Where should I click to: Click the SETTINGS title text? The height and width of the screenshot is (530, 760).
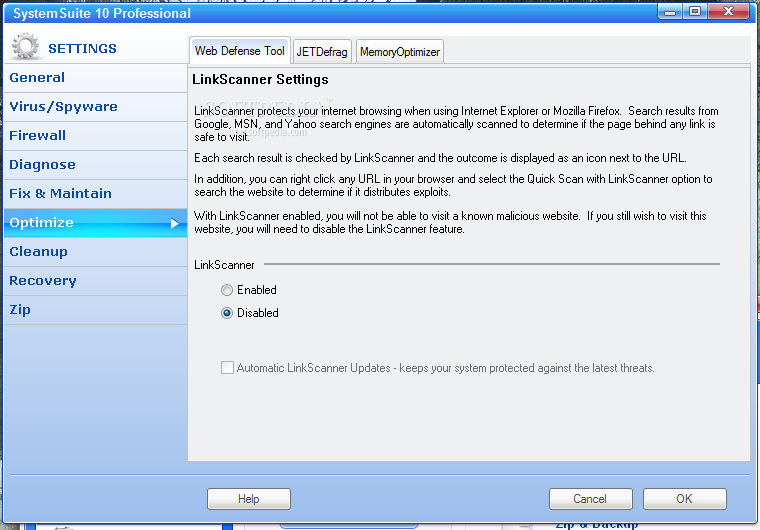click(82, 48)
